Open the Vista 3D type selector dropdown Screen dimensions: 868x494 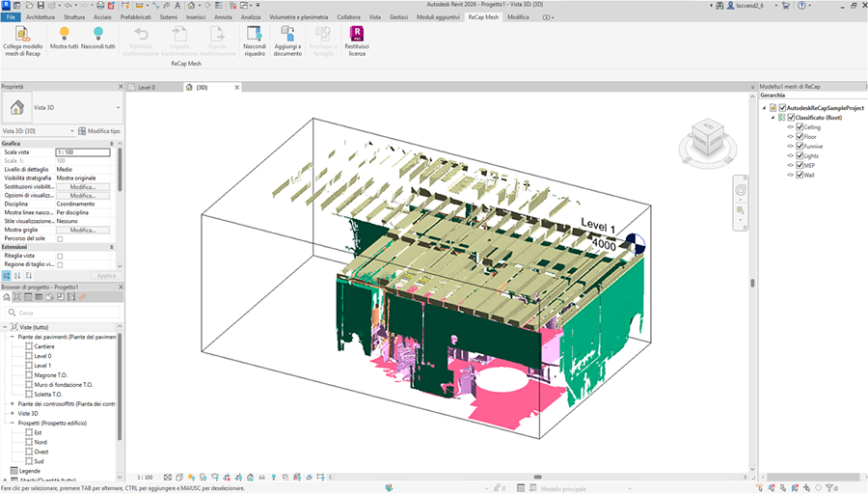[x=118, y=108]
